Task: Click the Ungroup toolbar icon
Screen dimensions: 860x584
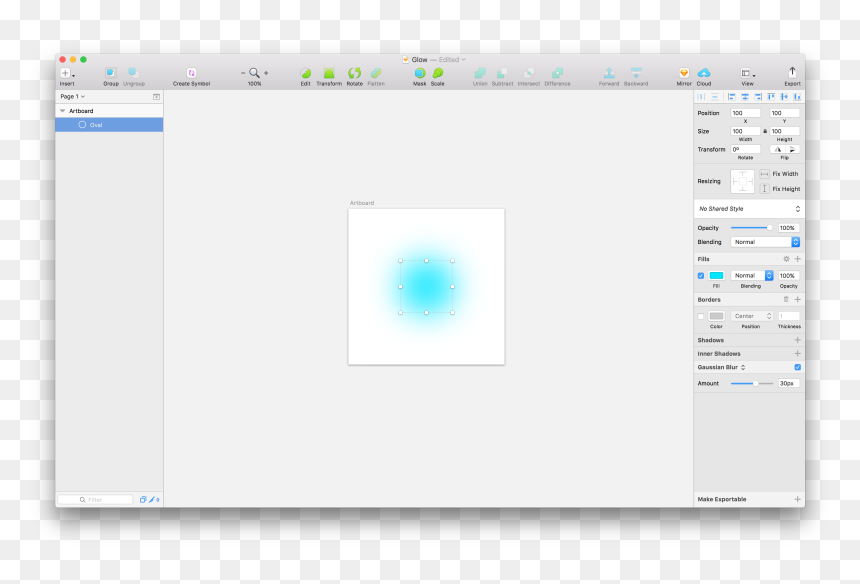Action: 133,73
